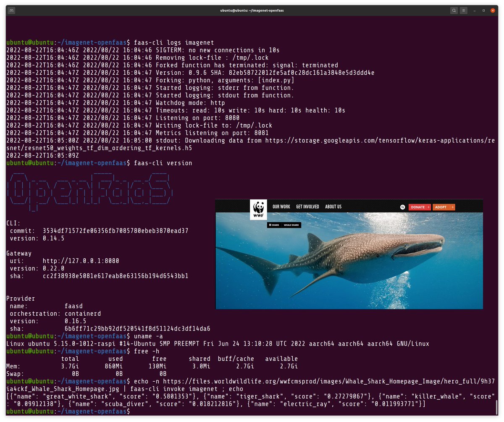Click log line 'Watchdog mode: http'
The height and width of the screenshot is (422, 504).
190,103
